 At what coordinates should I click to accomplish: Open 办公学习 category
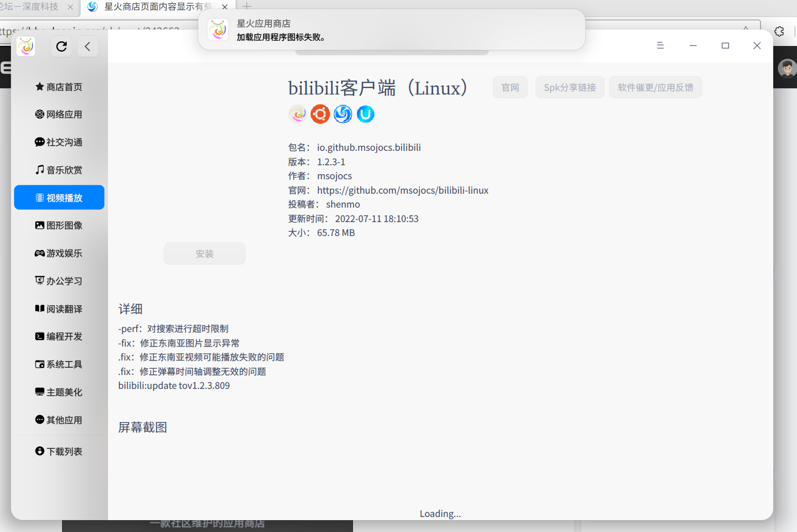[59, 281]
